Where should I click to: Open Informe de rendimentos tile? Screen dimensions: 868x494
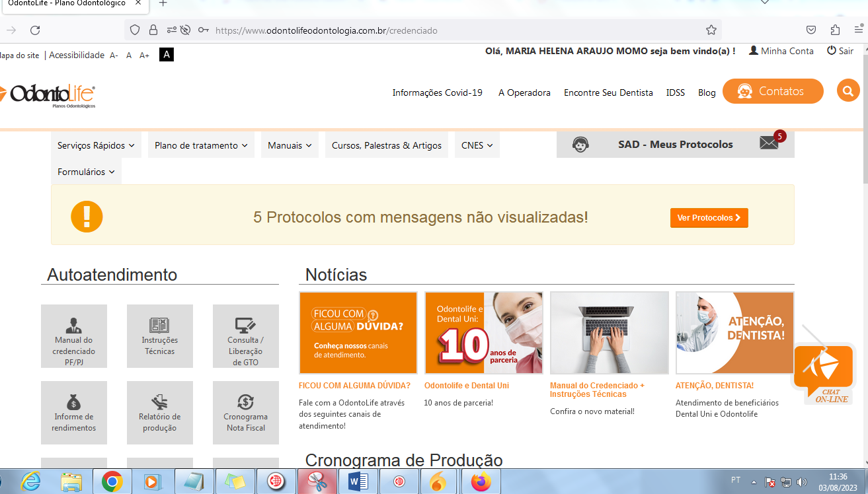[x=74, y=413]
